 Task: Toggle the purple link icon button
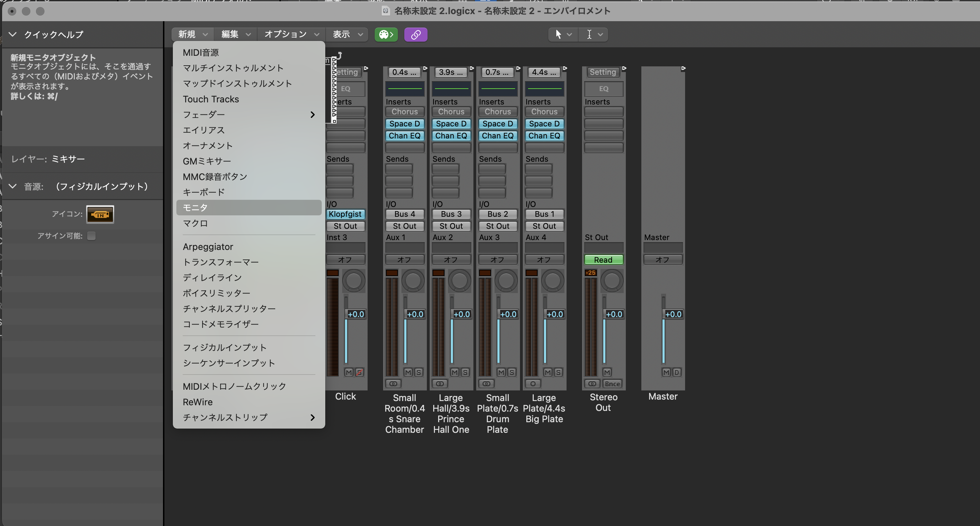pos(416,35)
